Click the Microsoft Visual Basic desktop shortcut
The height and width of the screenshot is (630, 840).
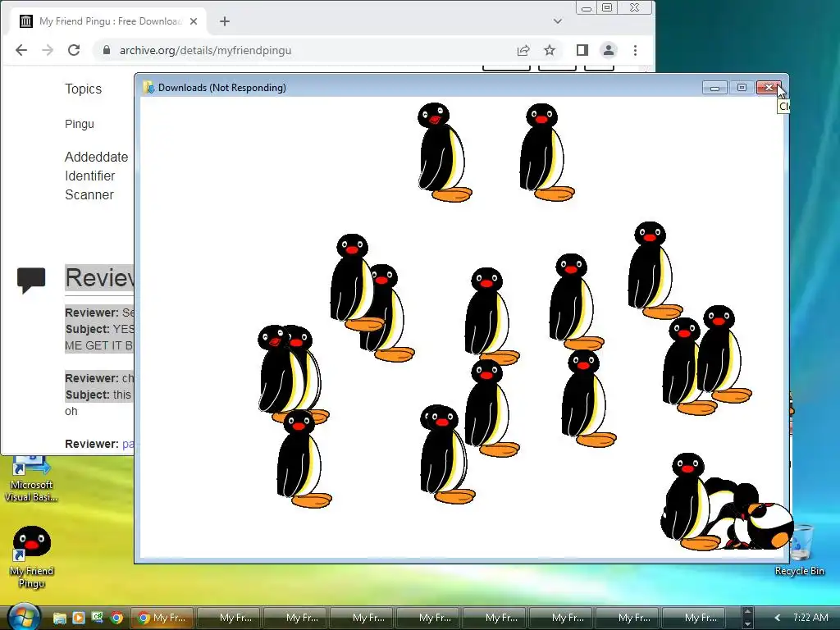click(x=31, y=478)
